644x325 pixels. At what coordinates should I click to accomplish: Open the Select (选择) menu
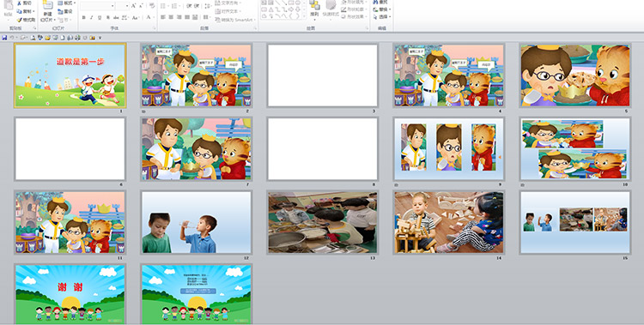(381, 17)
